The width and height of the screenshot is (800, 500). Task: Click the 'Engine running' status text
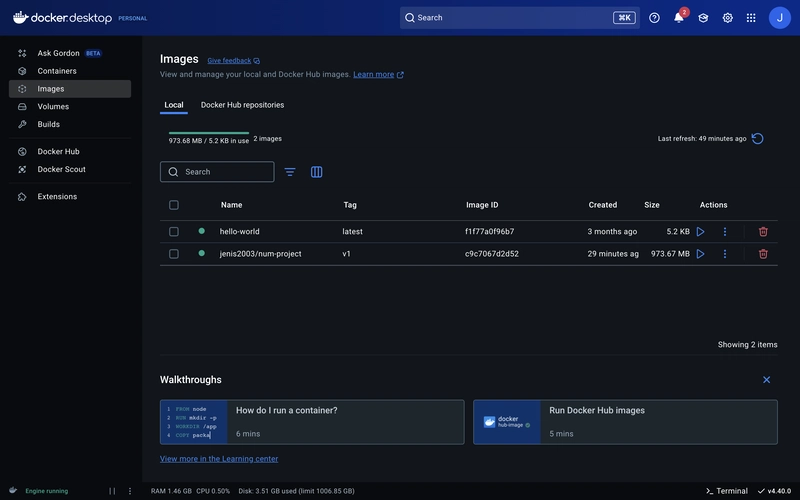46,491
